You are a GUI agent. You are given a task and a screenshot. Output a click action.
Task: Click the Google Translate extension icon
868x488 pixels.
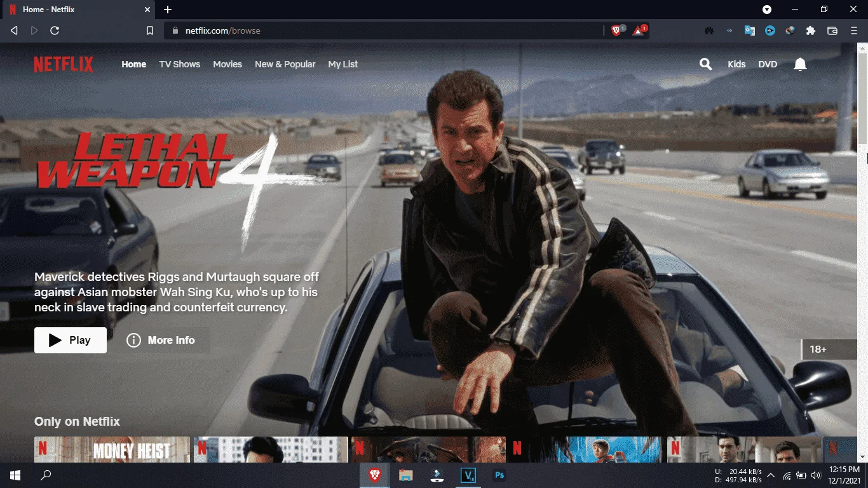(750, 30)
